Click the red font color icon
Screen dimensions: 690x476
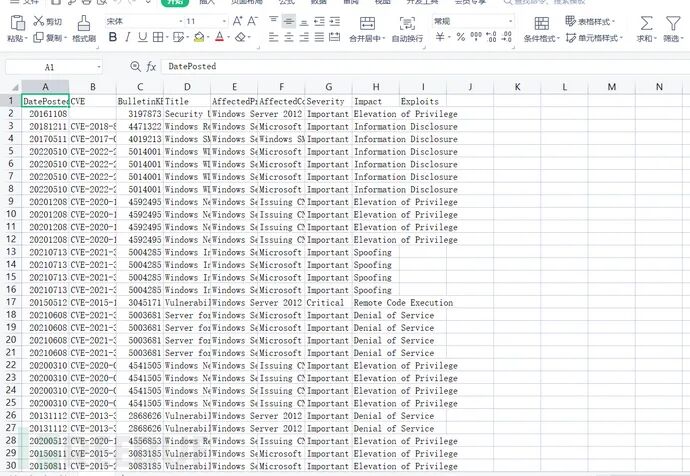219,37
